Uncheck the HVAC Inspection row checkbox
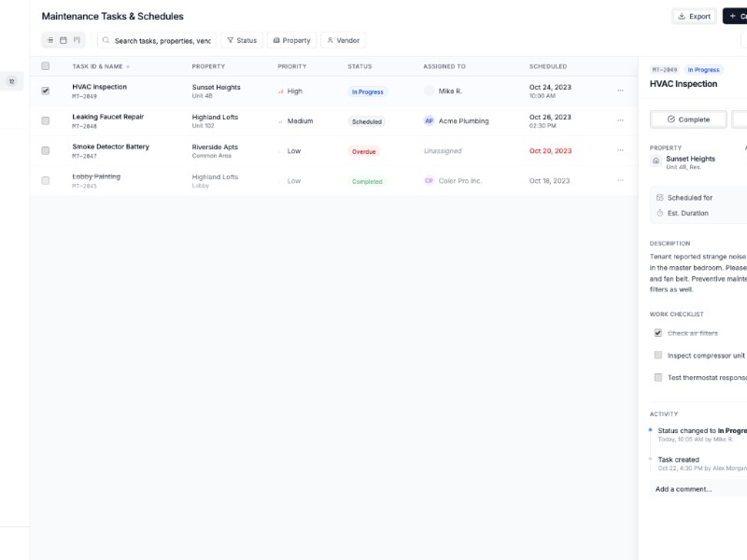Image resolution: width=747 pixels, height=560 pixels. [x=44, y=91]
